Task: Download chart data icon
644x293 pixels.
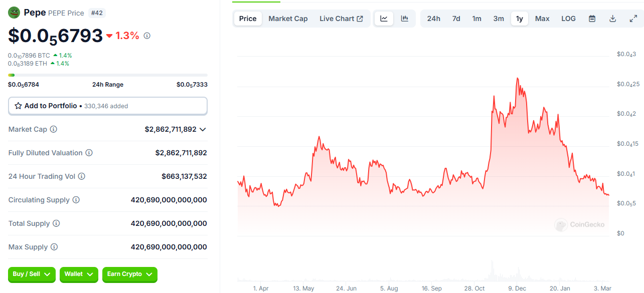Action: (x=612, y=19)
